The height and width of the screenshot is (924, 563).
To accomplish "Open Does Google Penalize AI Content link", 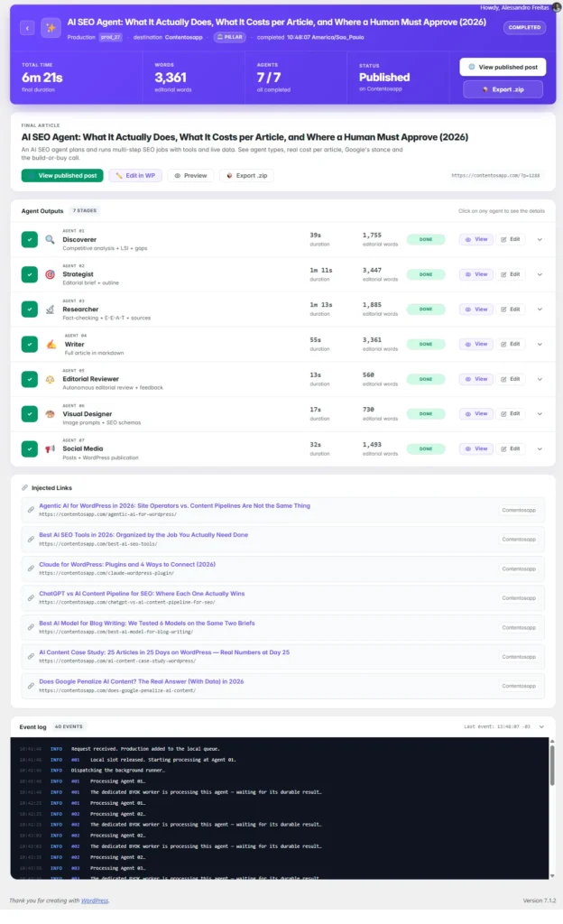I will click(x=142, y=682).
